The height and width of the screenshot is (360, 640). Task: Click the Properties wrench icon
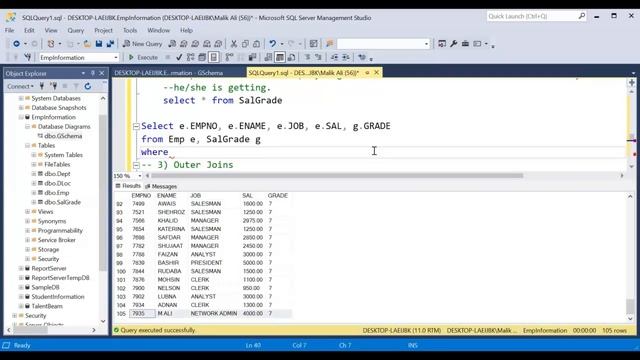pos(453,44)
